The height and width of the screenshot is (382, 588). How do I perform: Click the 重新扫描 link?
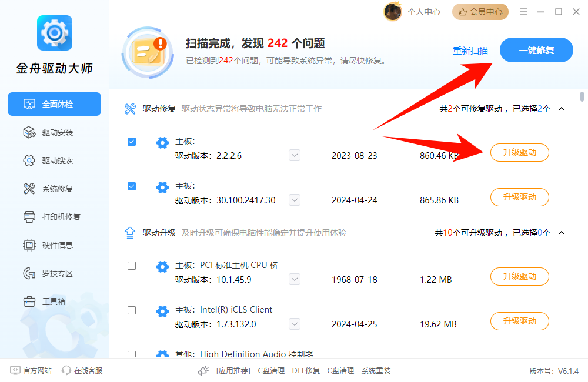click(470, 51)
